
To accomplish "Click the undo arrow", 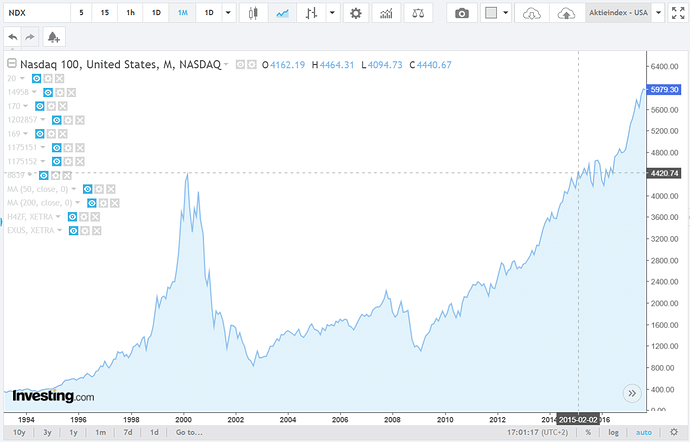I will [x=13, y=36].
